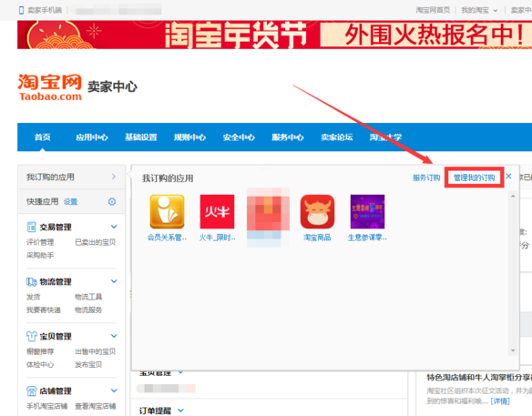Viewport: 532px width, 416px height.
Task: Click the 评价管理 sidebar link
Action: 40,242
